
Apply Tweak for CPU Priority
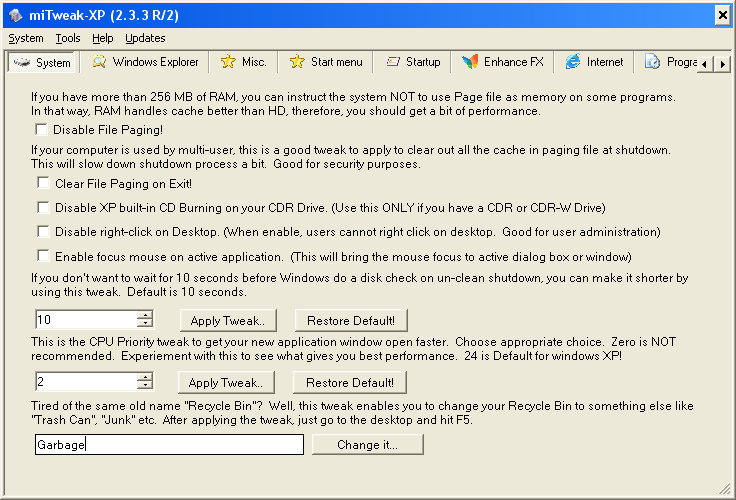pyautogui.click(x=226, y=383)
